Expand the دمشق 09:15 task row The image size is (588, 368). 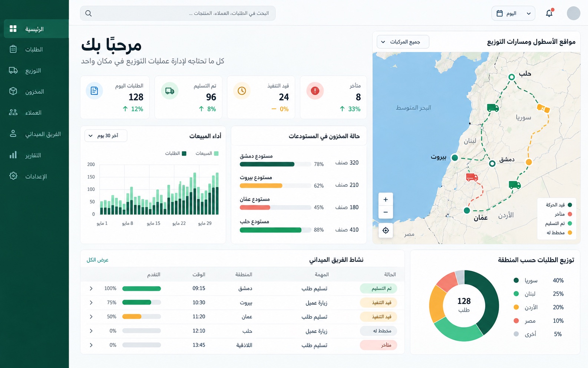click(91, 289)
